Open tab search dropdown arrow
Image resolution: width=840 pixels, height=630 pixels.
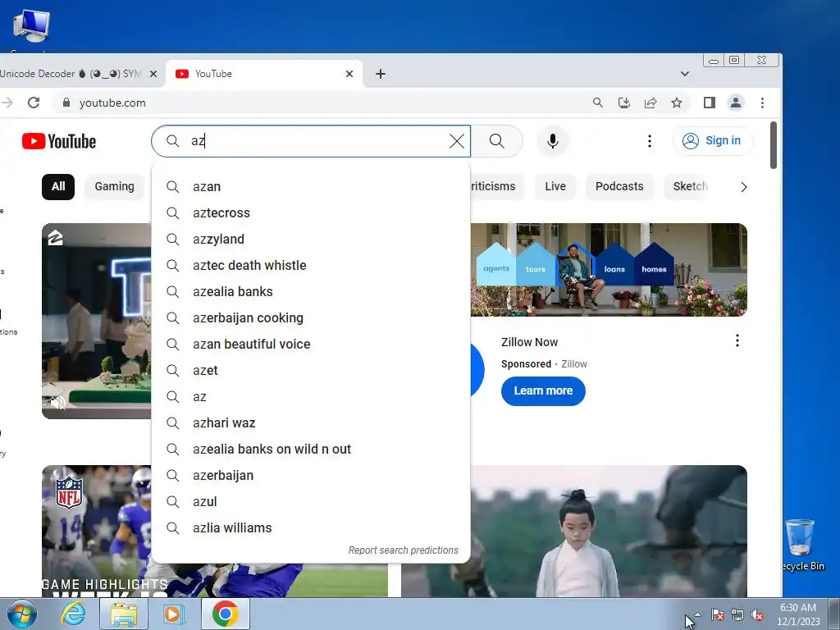(x=685, y=74)
